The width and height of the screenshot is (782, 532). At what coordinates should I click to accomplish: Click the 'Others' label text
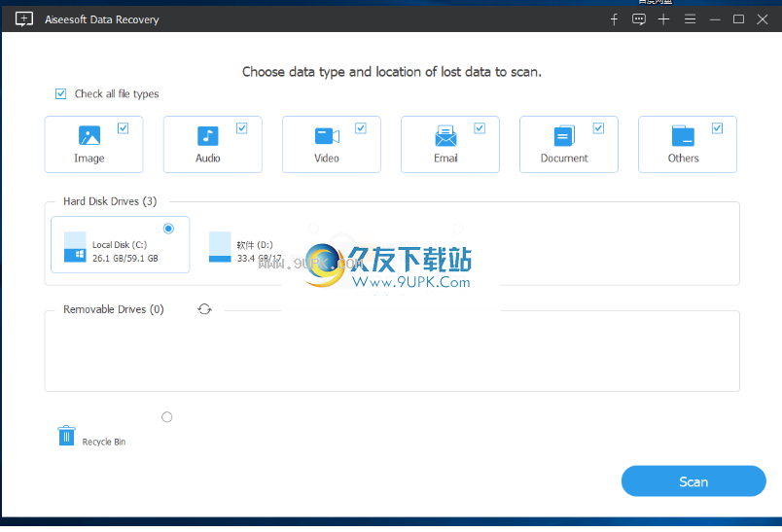(683, 159)
